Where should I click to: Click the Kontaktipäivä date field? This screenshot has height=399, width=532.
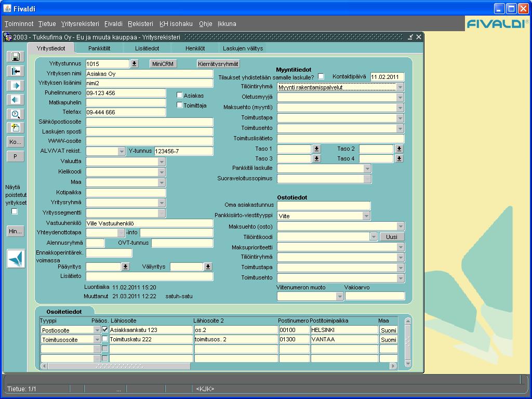[x=387, y=77]
